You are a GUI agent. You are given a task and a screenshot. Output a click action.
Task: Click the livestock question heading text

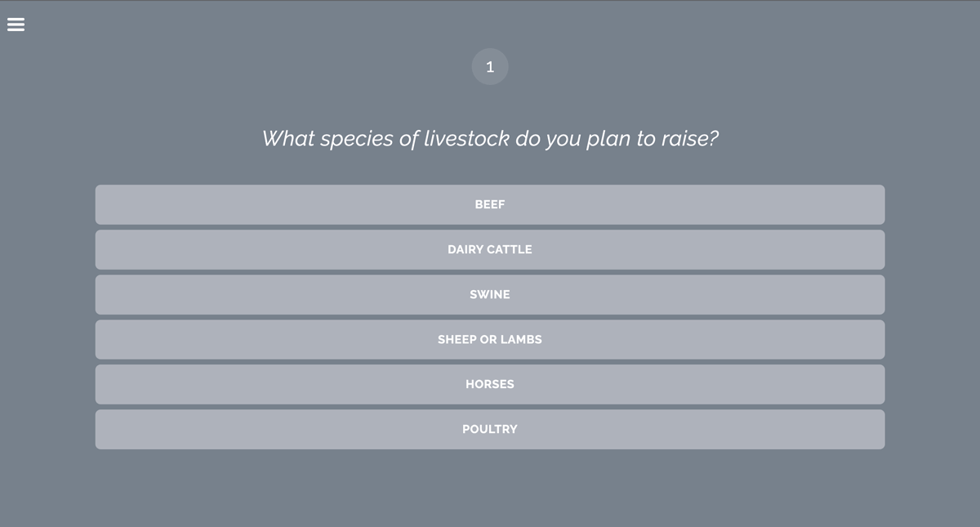pyautogui.click(x=490, y=138)
